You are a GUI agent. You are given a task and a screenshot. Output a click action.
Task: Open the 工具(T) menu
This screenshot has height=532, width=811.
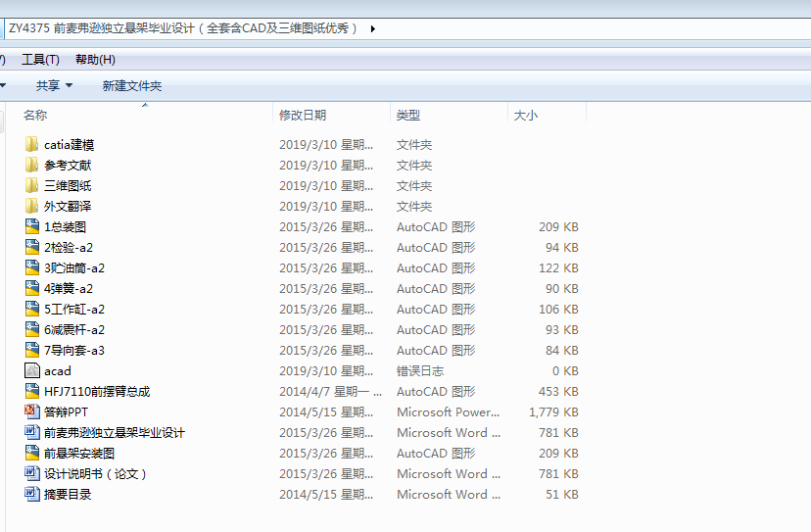[40, 60]
